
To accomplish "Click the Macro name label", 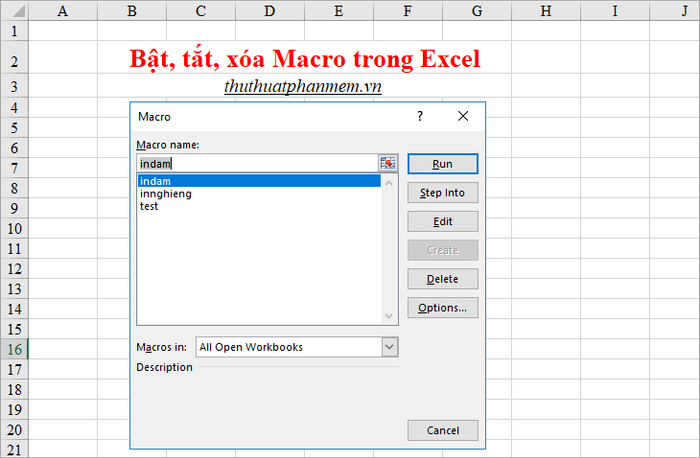I will click(168, 145).
